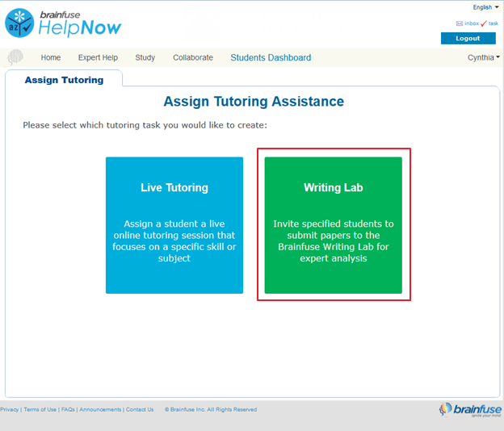
Task: Choose the blue Live Tutoring tile
Action: 174,224
